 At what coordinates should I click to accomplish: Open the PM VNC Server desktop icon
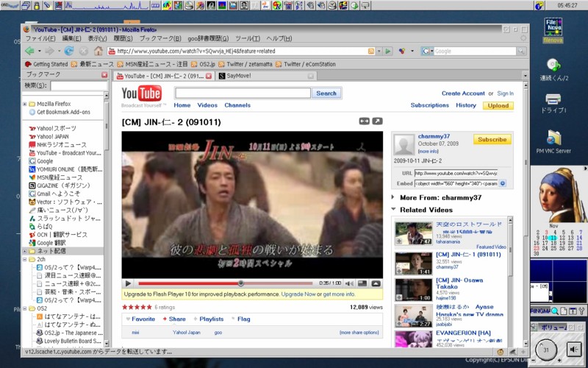click(553, 141)
